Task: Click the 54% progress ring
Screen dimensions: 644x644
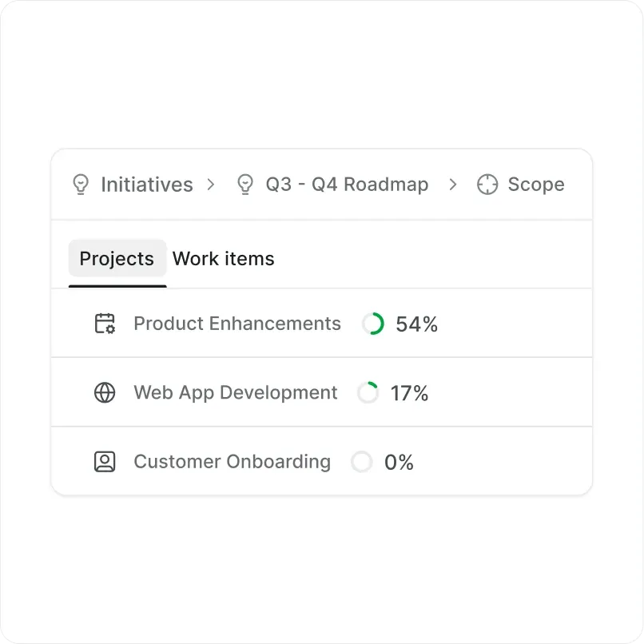Action: [373, 324]
